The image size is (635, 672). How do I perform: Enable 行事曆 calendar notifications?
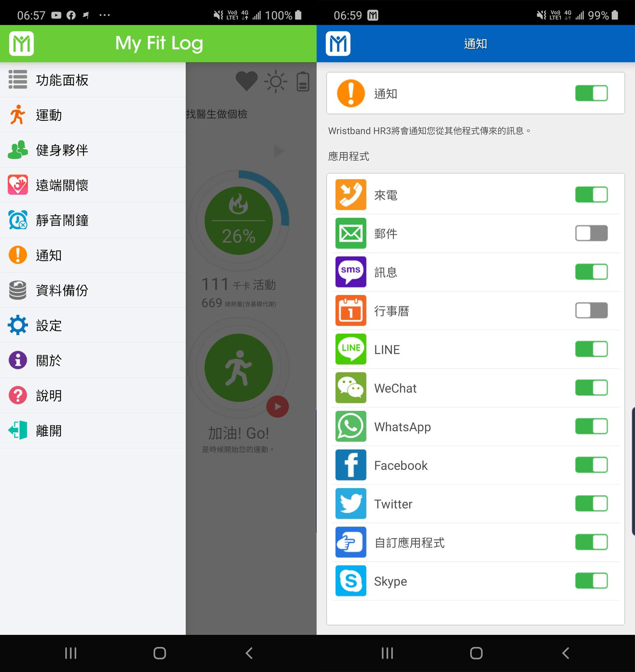click(591, 310)
